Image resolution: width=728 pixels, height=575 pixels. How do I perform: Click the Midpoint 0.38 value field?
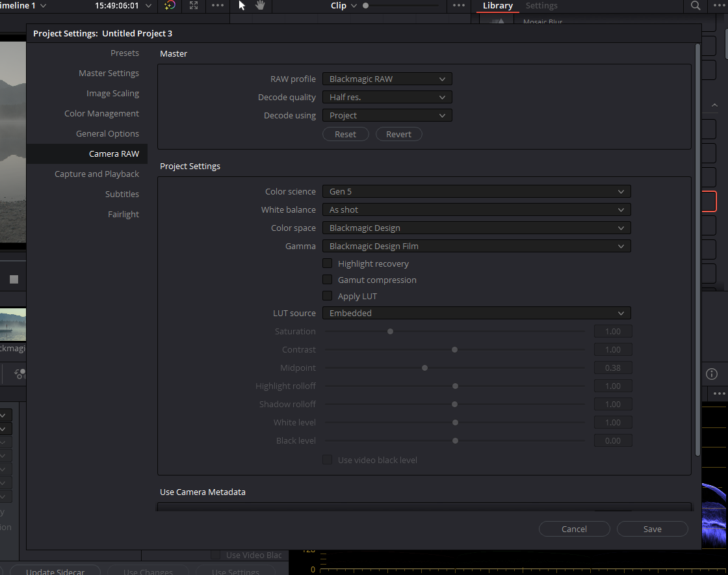[x=612, y=368]
